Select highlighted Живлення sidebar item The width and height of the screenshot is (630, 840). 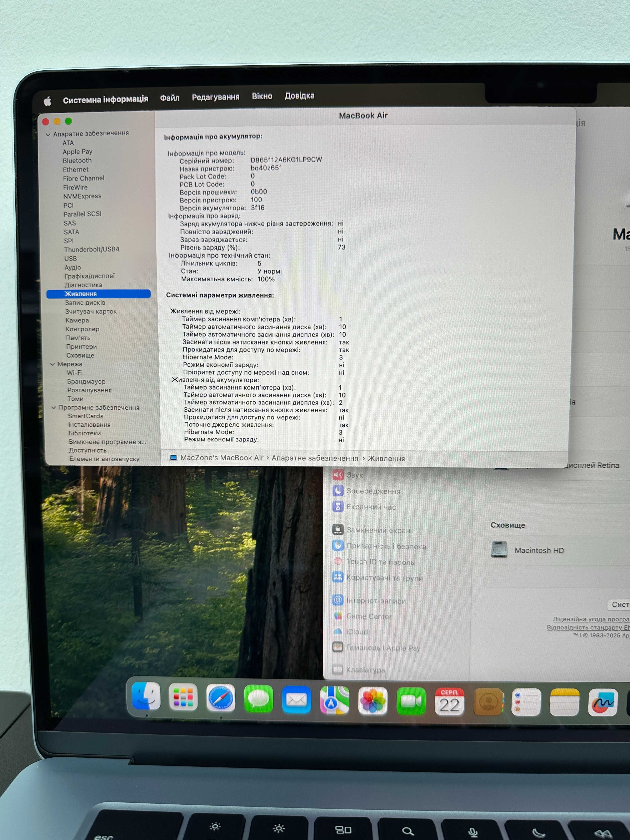[98, 294]
